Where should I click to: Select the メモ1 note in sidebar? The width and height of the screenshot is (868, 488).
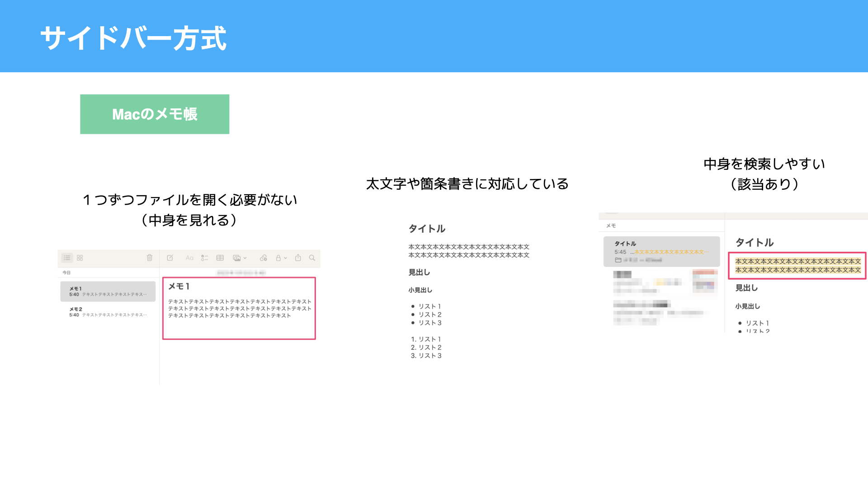pyautogui.click(x=108, y=291)
